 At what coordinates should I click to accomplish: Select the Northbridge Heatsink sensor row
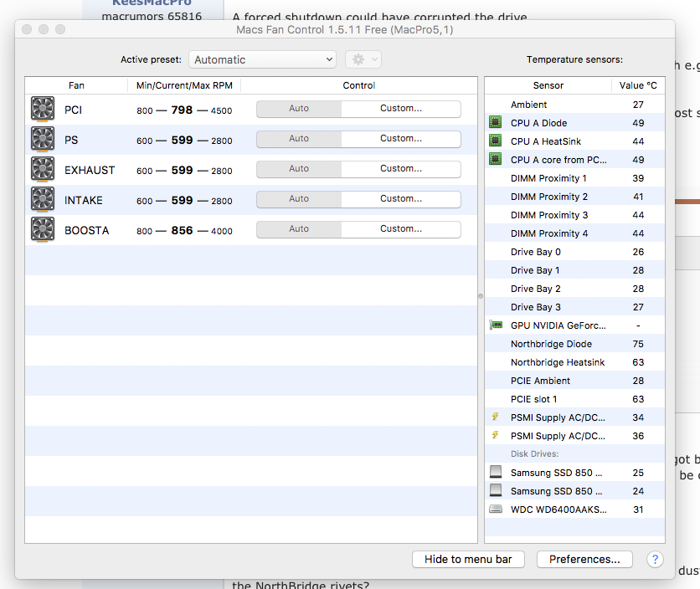click(x=574, y=362)
